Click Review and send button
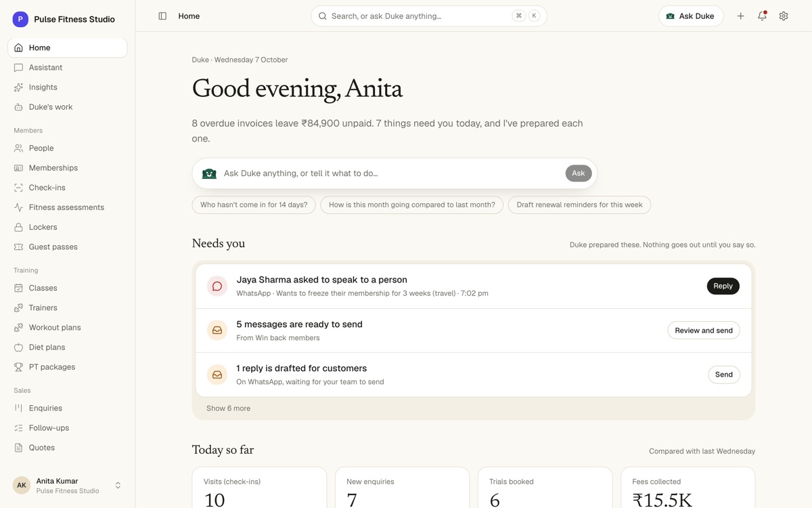Viewport: 812px width, 508px height. coord(704,331)
